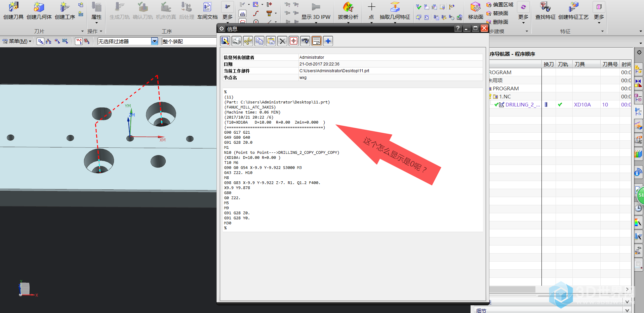
Task: Expand the Properties (属性) dropdown arrow
Action: pyautogui.click(x=96, y=23)
